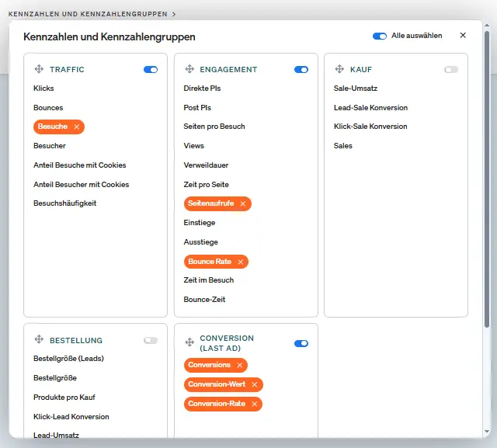Click the Conversion-Rate selected chip label
The image size is (497, 448).
(x=217, y=404)
